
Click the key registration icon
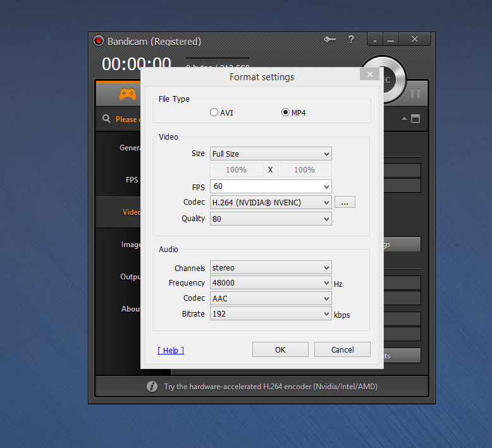pos(329,40)
